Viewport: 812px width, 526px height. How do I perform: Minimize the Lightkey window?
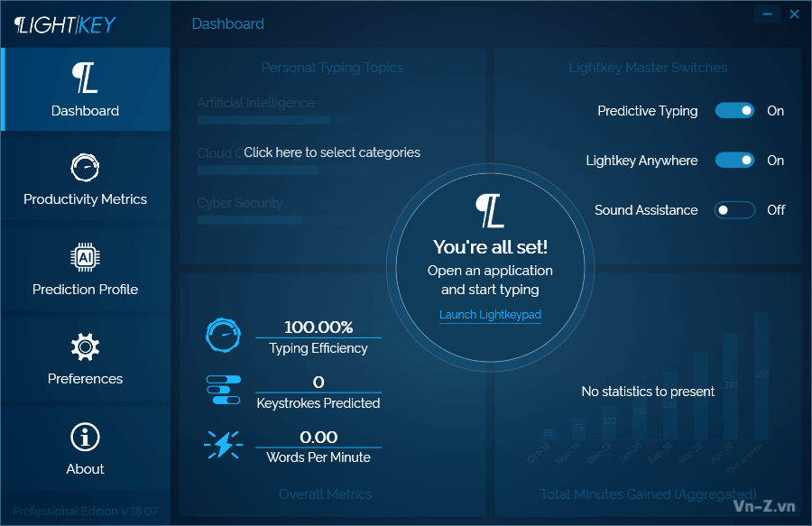tap(768, 14)
